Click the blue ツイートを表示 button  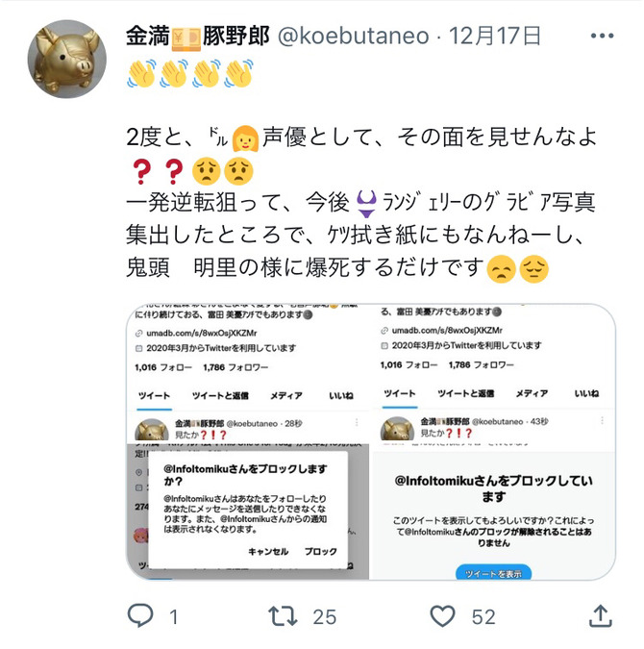coord(493,572)
